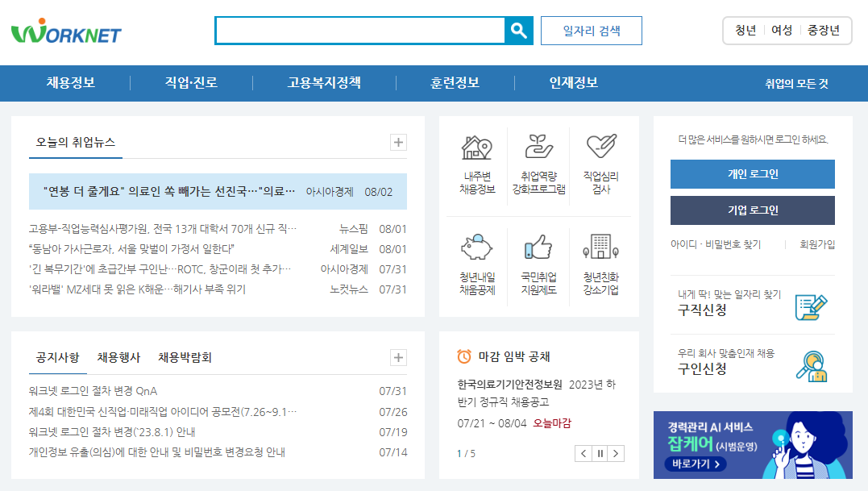
Task: Open 회원가입 registration link
Action: [x=817, y=245]
